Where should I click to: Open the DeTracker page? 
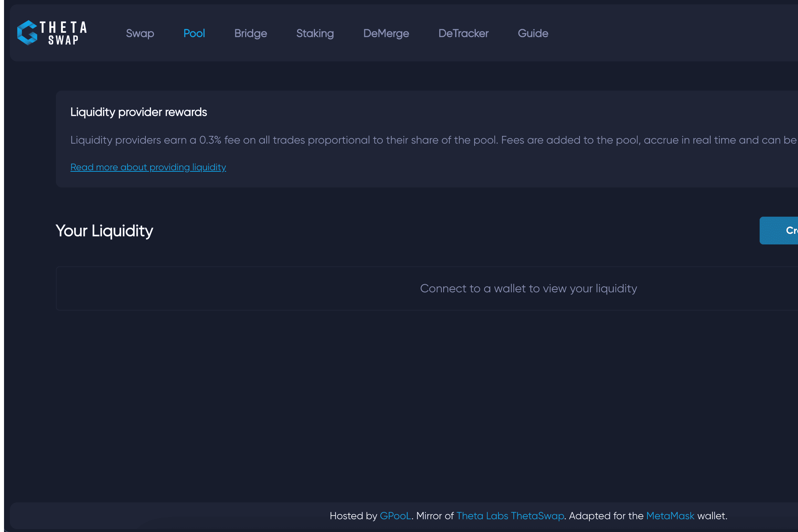(463, 33)
